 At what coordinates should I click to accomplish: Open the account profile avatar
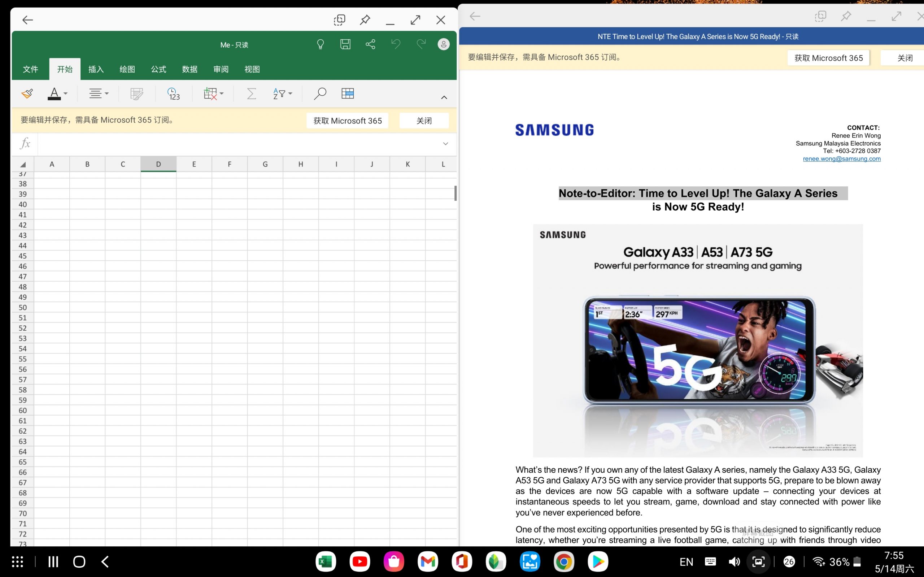[444, 44]
